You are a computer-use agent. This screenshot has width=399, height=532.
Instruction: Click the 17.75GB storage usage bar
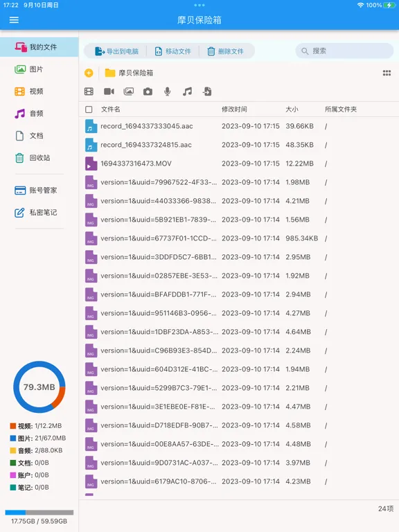(39, 513)
